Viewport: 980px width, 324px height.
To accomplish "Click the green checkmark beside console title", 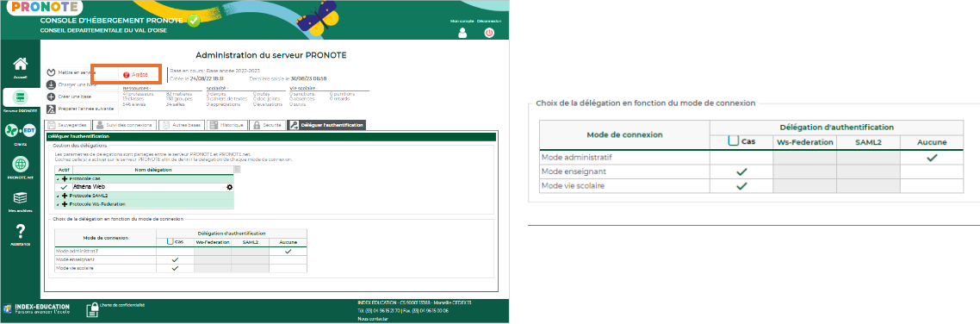I will (194, 21).
